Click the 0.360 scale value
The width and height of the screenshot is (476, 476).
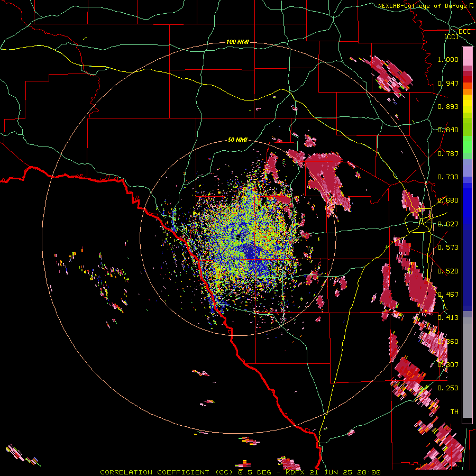(448, 342)
